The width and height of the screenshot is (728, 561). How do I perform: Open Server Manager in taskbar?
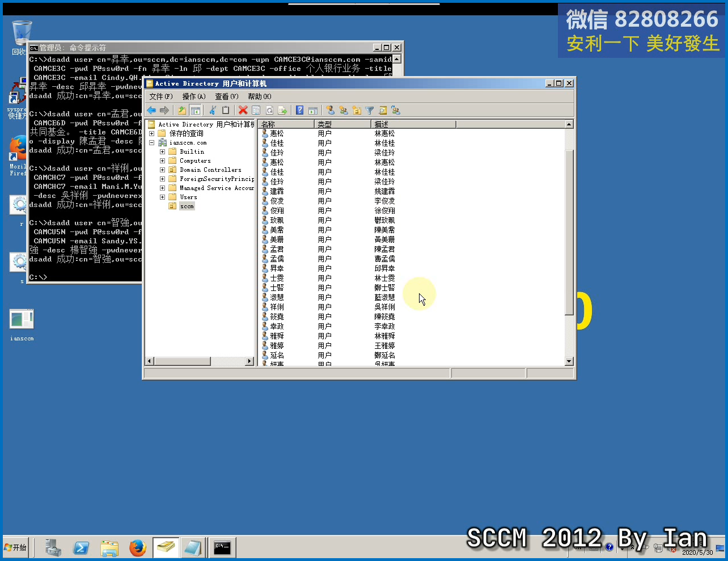click(53, 548)
